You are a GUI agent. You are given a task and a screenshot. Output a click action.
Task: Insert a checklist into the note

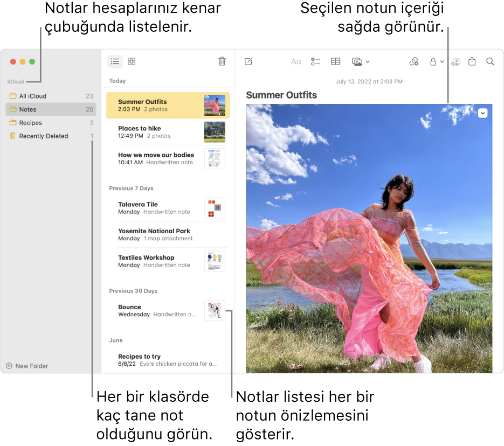coord(315,62)
